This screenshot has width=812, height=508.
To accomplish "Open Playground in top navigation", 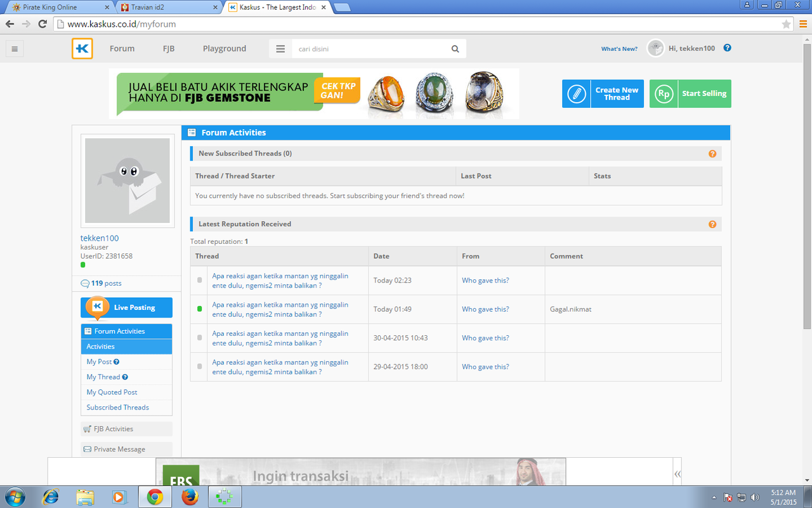I will [x=225, y=49].
